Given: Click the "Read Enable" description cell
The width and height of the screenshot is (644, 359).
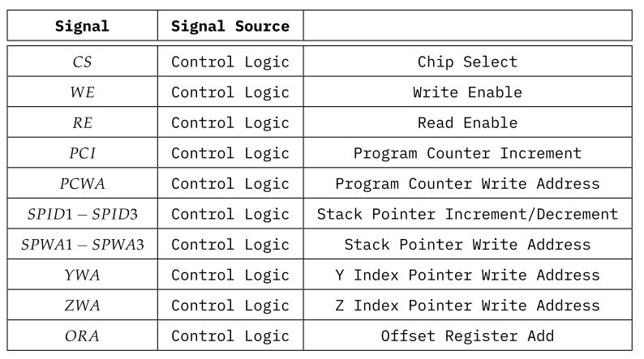Looking at the screenshot, I should coord(467,123).
